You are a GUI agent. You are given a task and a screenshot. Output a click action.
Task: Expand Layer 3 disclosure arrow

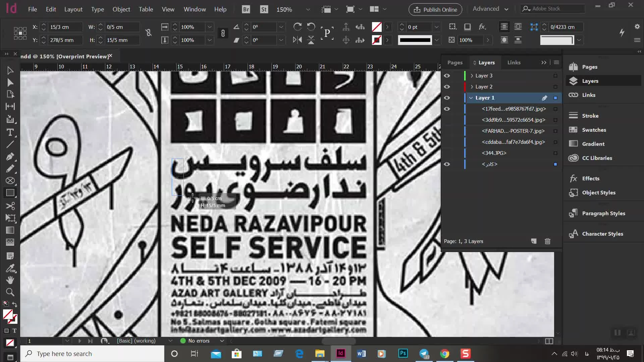[472, 76]
